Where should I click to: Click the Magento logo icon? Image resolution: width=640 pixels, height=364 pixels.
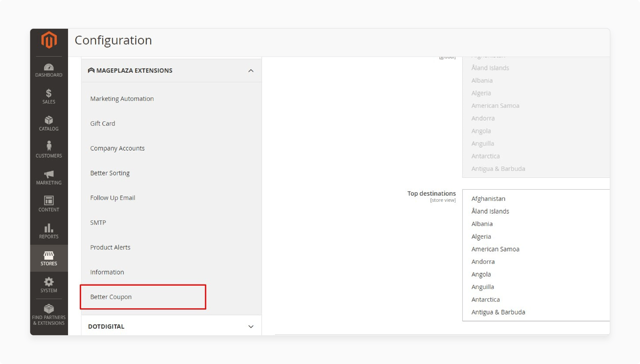pos(49,40)
